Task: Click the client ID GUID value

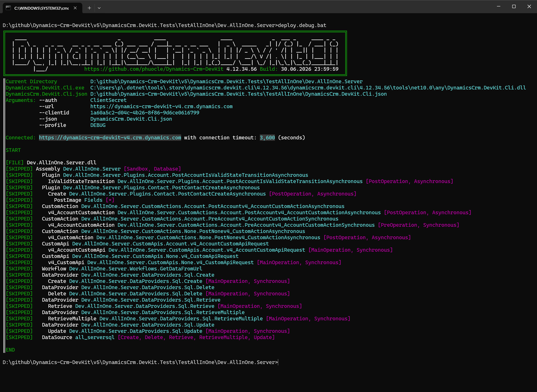Action: [145, 113]
